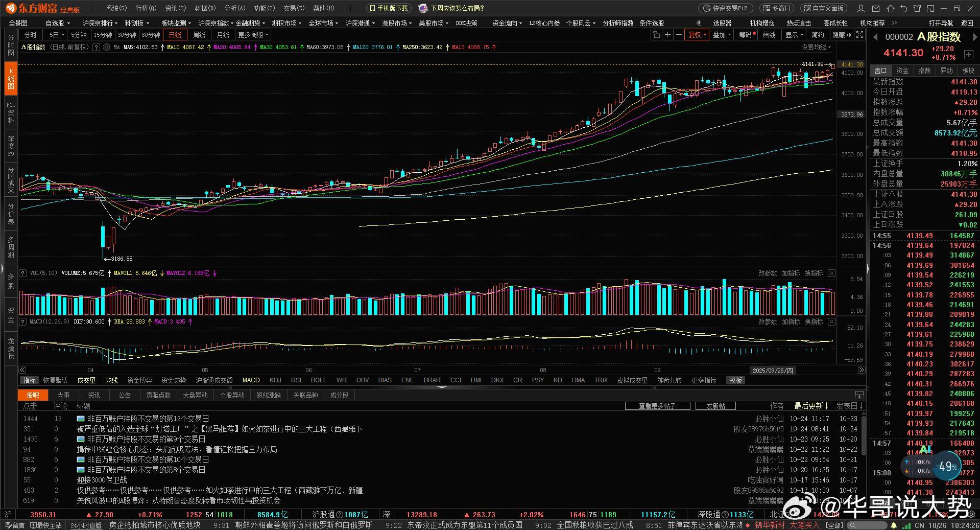Switch chart period to 30分钟
Image resolution: width=980 pixels, height=530 pixels.
click(x=127, y=35)
